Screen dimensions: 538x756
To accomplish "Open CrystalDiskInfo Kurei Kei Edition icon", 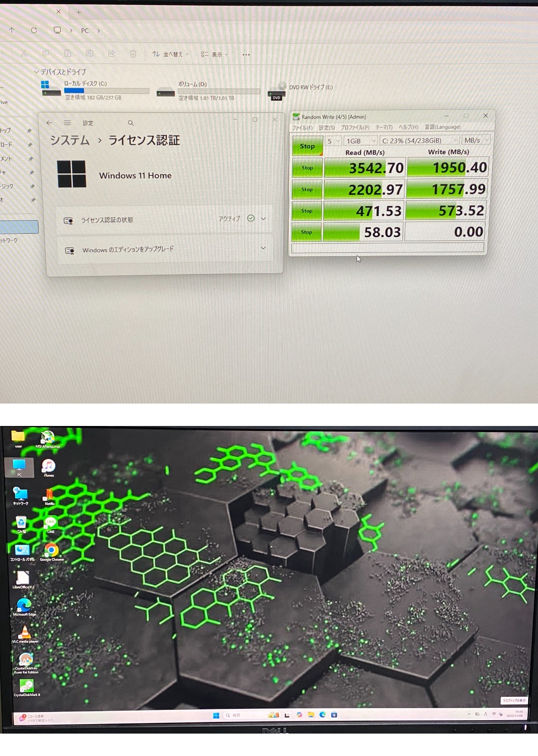I will [x=26, y=660].
